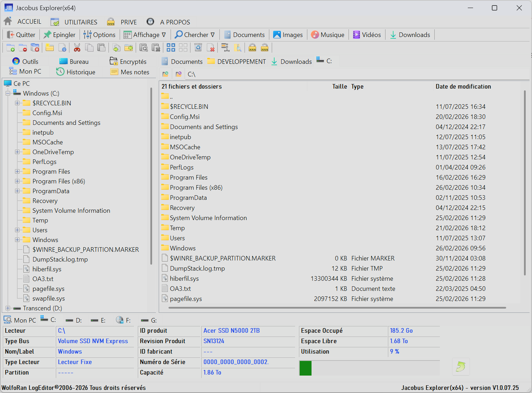Click the file properties info icon

pyautogui.click(x=62, y=47)
